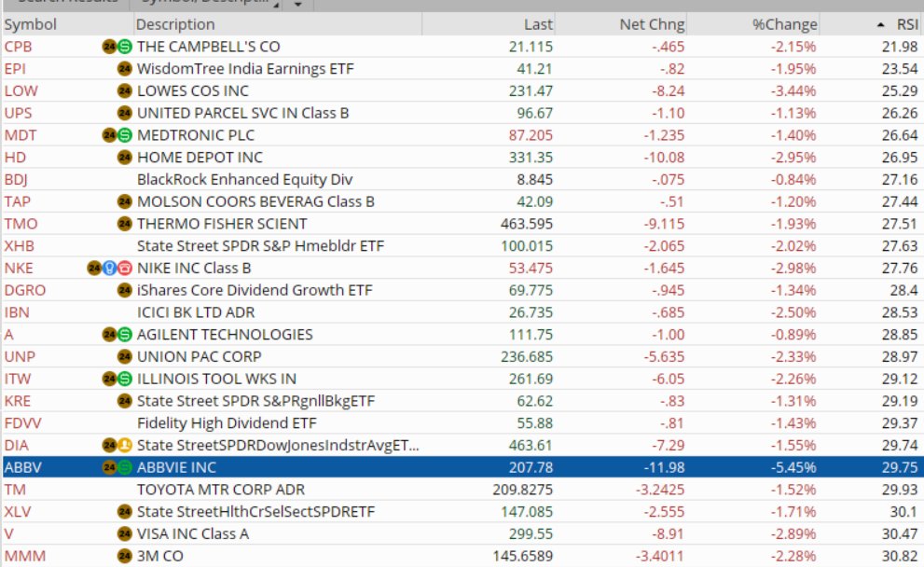Screen dimensions: 924x567
Task: Click the XLV RSI value 30.1
Action: pos(903,512)
